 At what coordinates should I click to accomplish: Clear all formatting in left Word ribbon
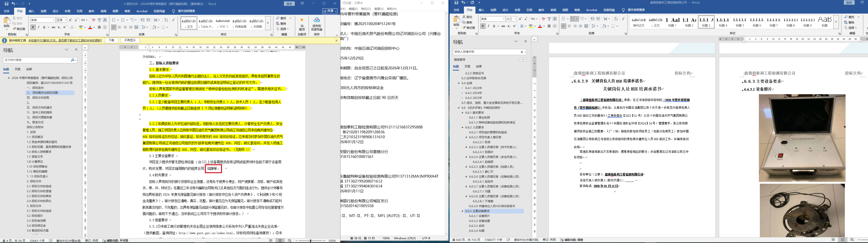(x=94, y=20)
